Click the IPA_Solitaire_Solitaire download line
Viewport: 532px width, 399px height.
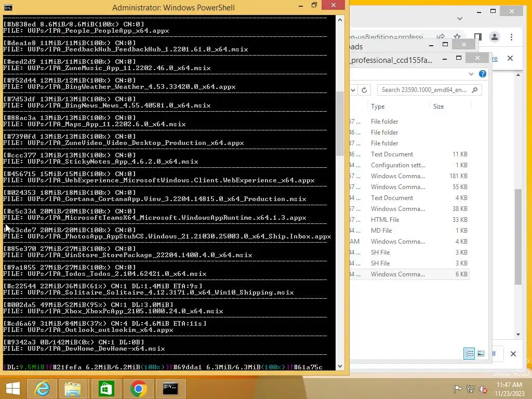(x=148, y=292)
